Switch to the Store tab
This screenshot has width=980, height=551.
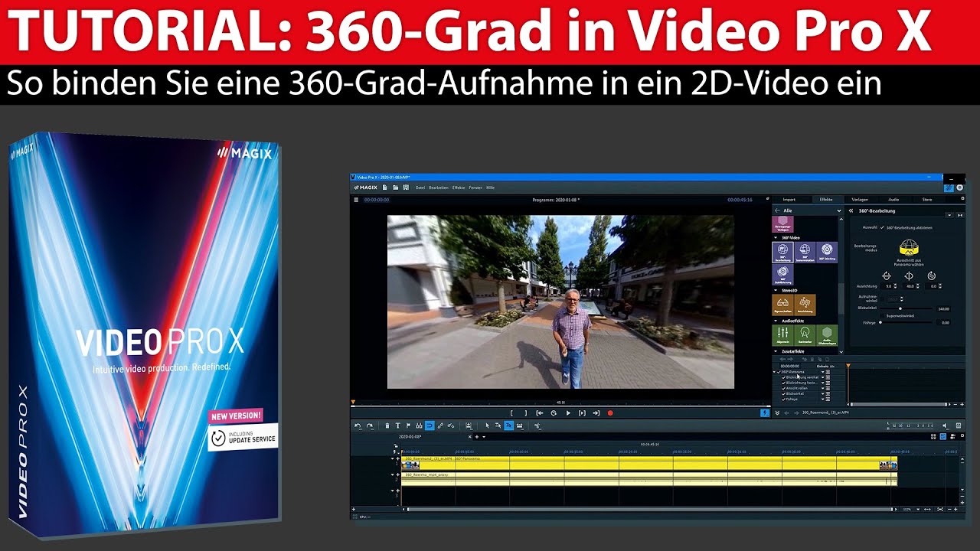[927, 200]
